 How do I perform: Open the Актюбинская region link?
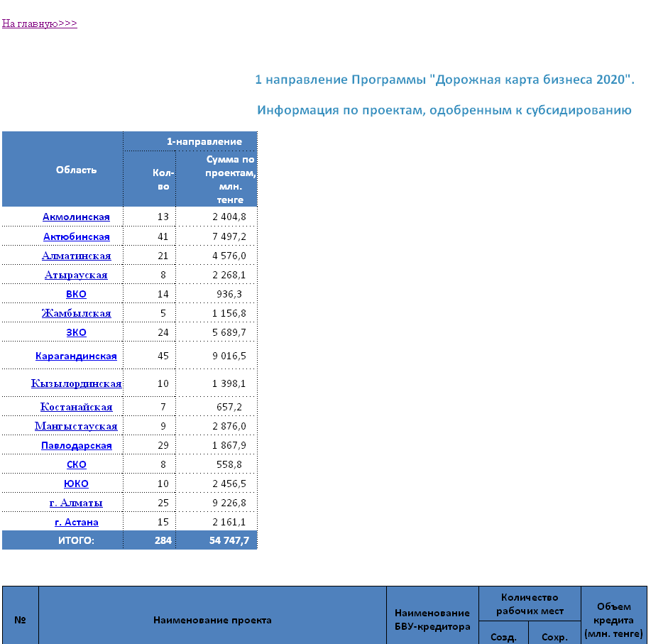pyautogui.click(x=76, y=236)
